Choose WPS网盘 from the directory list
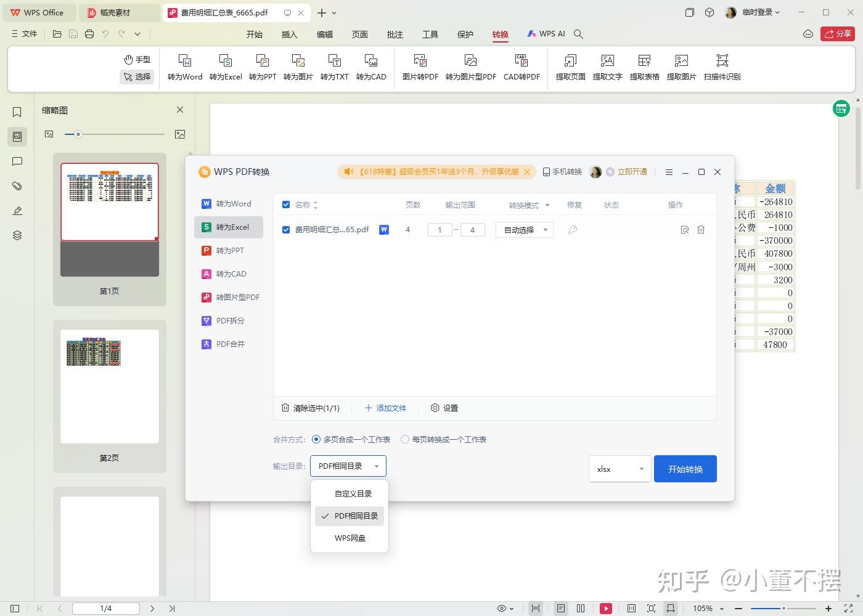Viewport: 863px width, 616px height. 350,538
